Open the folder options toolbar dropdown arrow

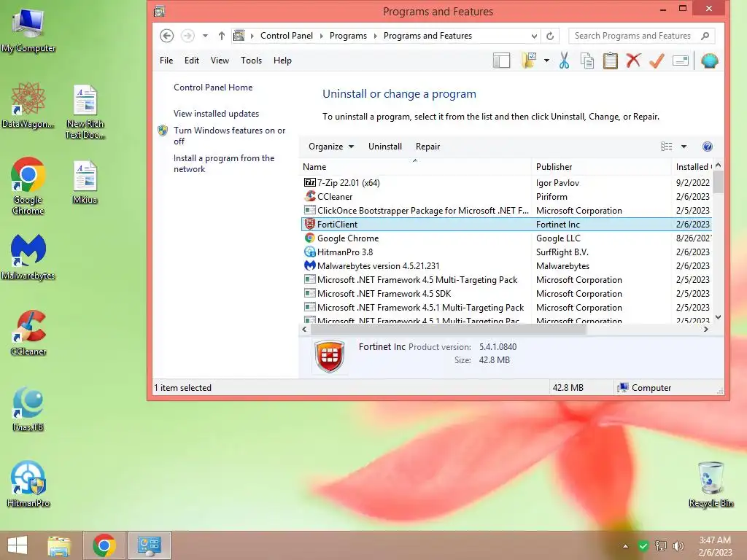546,61
